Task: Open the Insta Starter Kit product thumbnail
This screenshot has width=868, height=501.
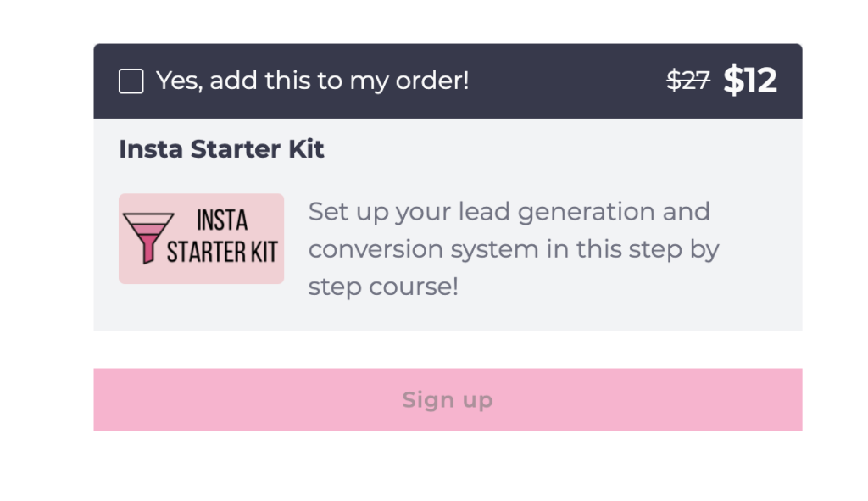Action: [x=202, y=238]
